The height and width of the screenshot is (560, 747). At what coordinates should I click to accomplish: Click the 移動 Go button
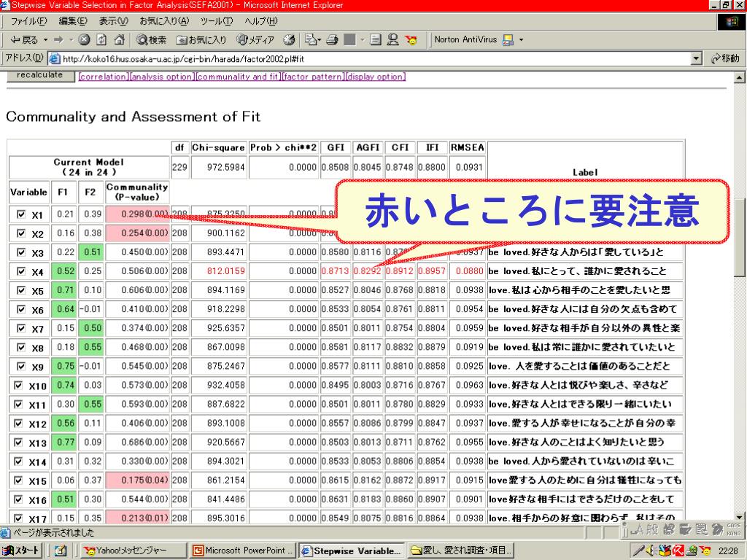click(725, 58)
